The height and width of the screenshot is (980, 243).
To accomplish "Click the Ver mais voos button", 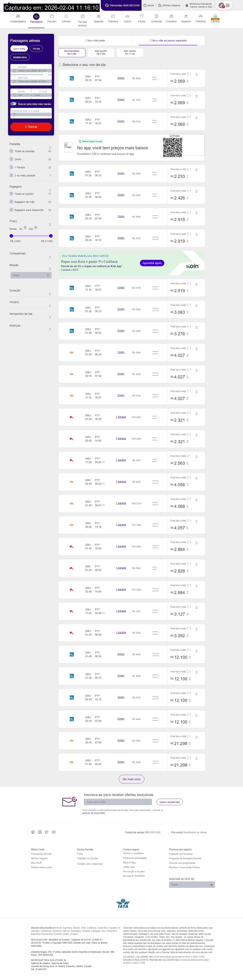I will click(131, 779).
